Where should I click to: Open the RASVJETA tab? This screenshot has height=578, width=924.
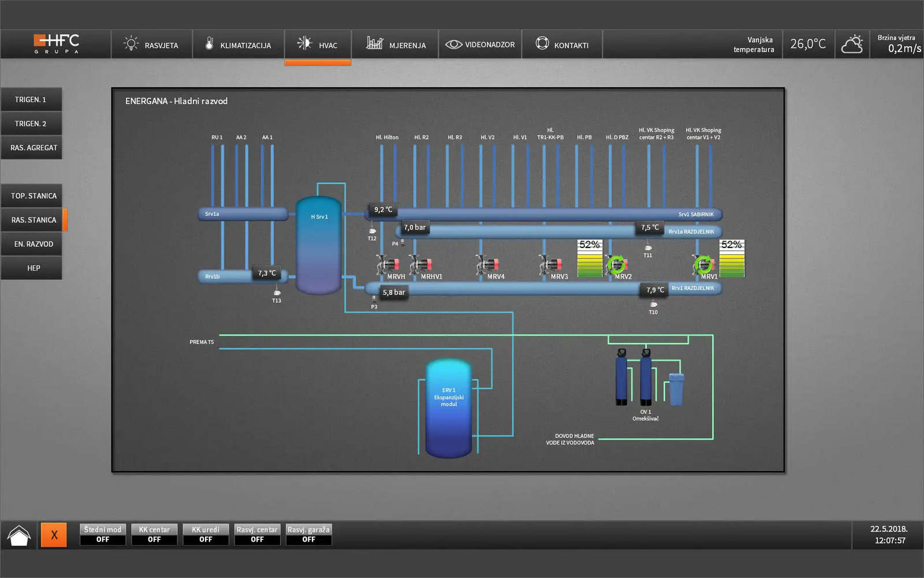pyautogui.click(x=151, y=45)
